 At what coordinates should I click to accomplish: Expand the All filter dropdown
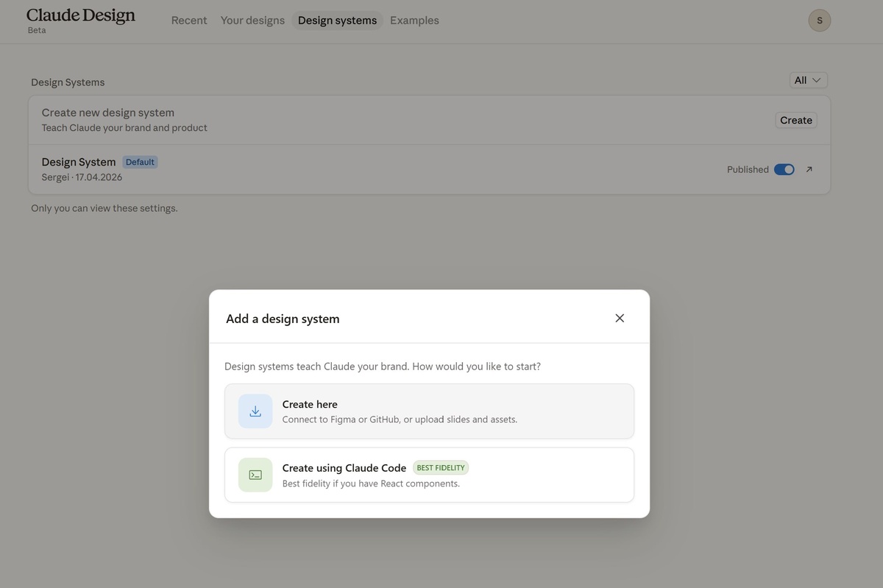(809, 80)
